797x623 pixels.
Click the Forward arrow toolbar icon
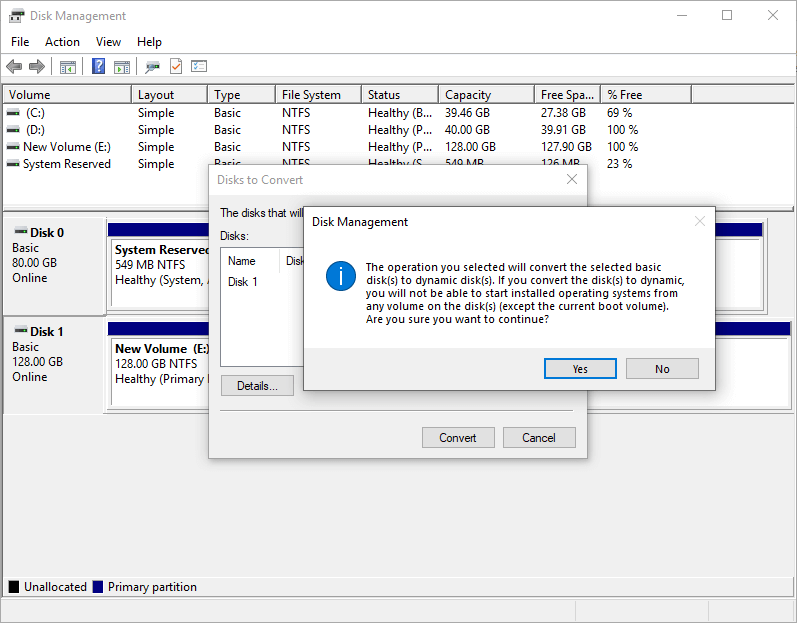click(37, 67)
